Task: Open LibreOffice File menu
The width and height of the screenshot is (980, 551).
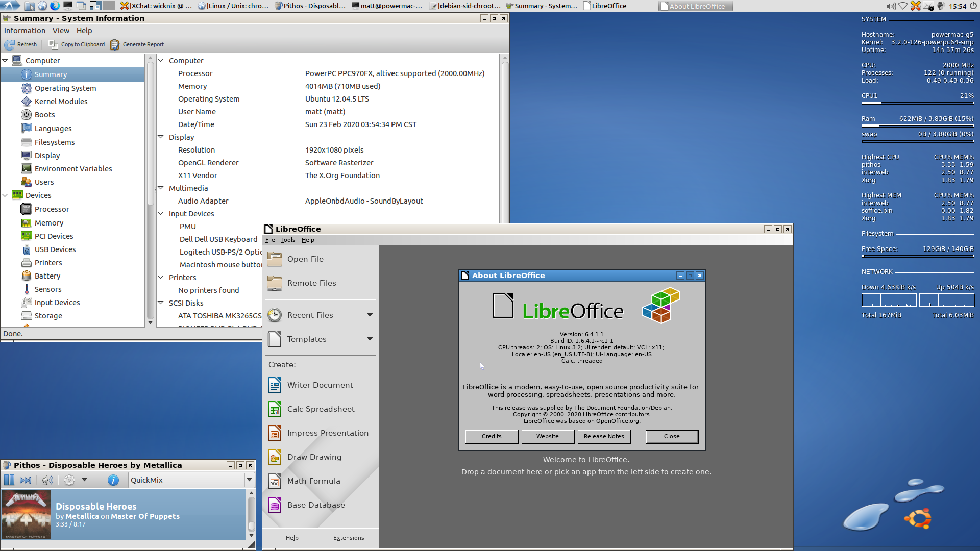Action: pos(270,240)
